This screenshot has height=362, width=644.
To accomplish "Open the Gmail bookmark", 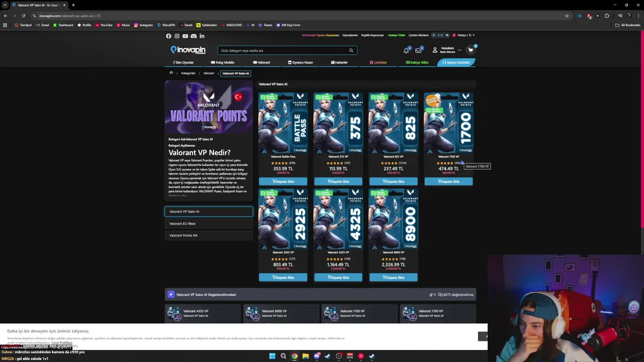I will [x=42, y=25].
